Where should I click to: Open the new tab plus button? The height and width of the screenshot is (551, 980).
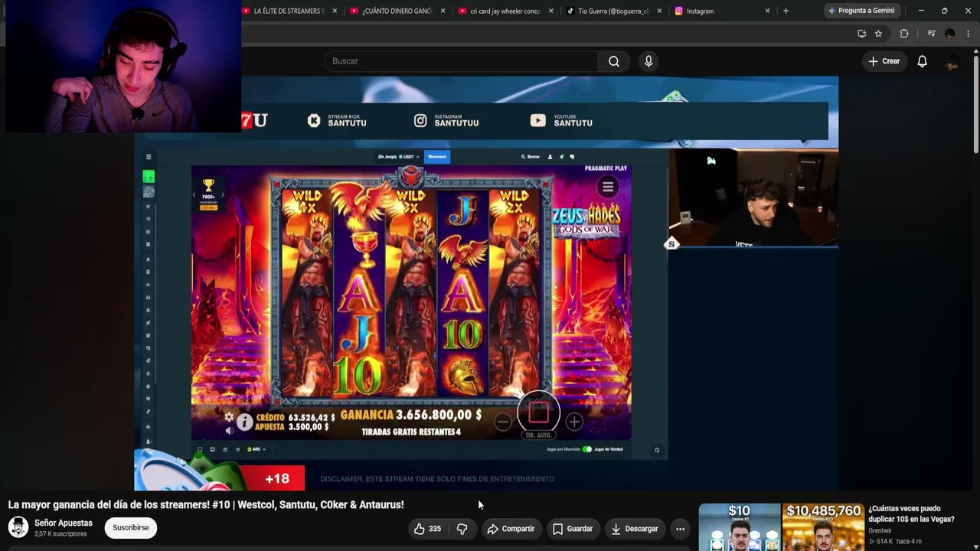(x=786, y=11)
